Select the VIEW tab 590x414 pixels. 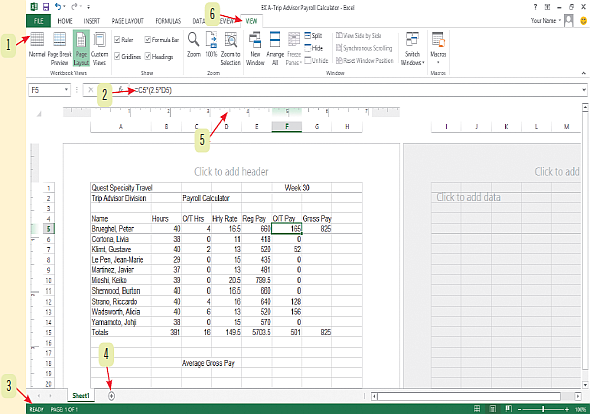(x=251, y=21)
